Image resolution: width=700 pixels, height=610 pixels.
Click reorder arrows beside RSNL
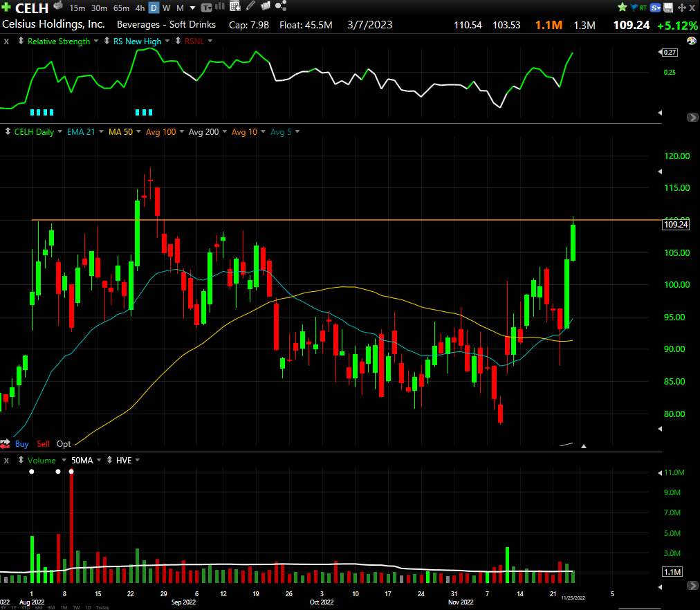point(178,41)
